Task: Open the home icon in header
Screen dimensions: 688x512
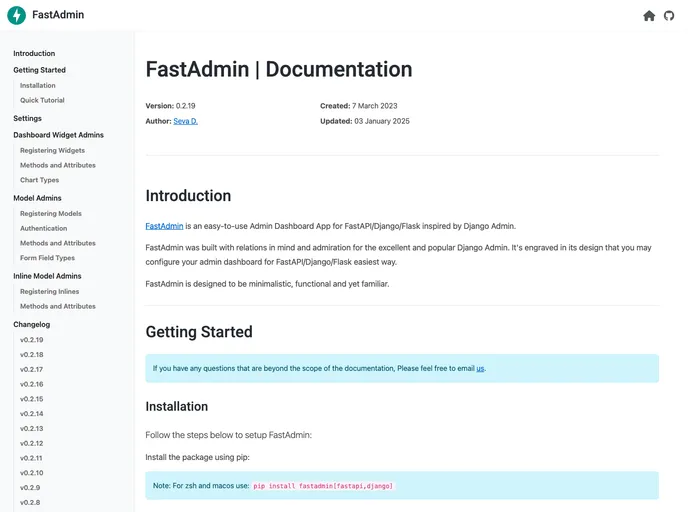Action: [649, 16]
